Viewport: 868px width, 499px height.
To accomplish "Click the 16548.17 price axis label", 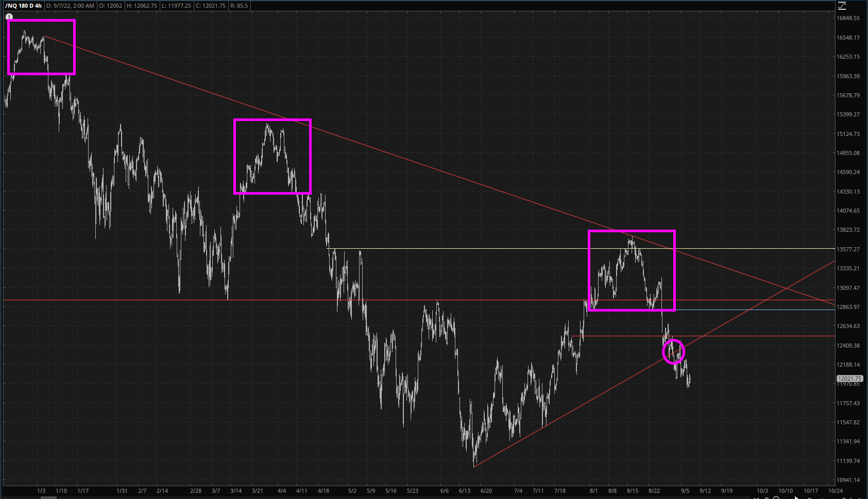I will (x=848, y=38).
